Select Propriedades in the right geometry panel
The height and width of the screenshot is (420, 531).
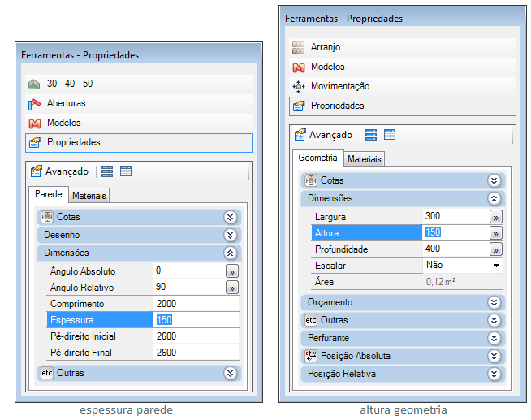[x=337, y=106]
